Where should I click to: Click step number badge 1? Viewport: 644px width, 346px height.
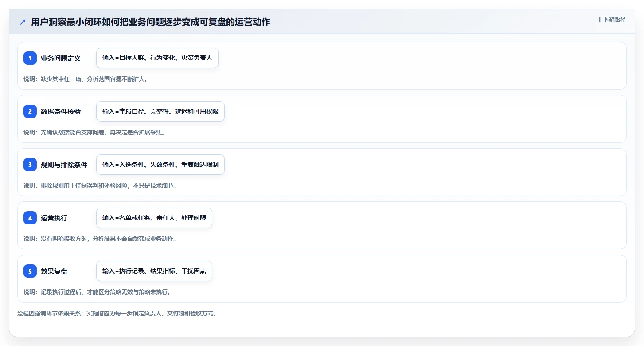(30, 58)
